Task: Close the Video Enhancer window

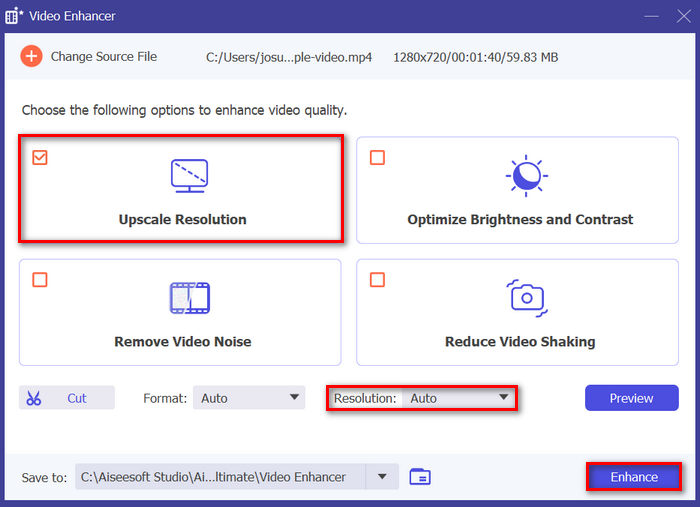Action: tap(683, 17)
